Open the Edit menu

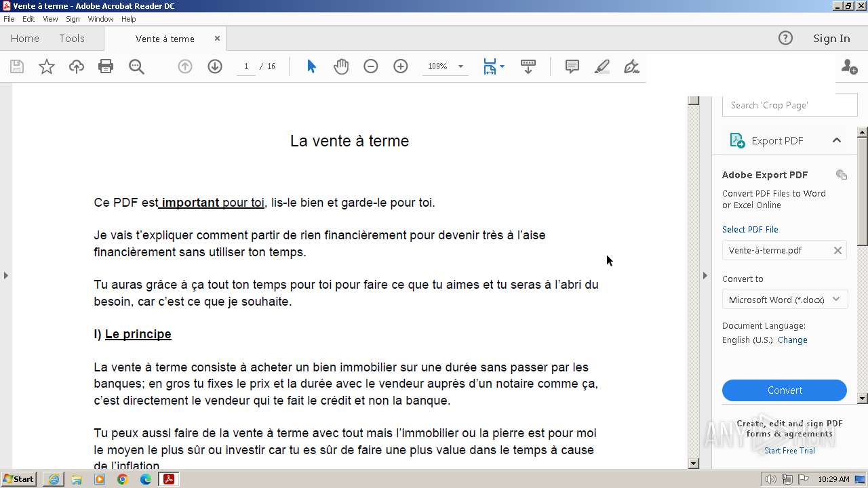coord(28,19)
